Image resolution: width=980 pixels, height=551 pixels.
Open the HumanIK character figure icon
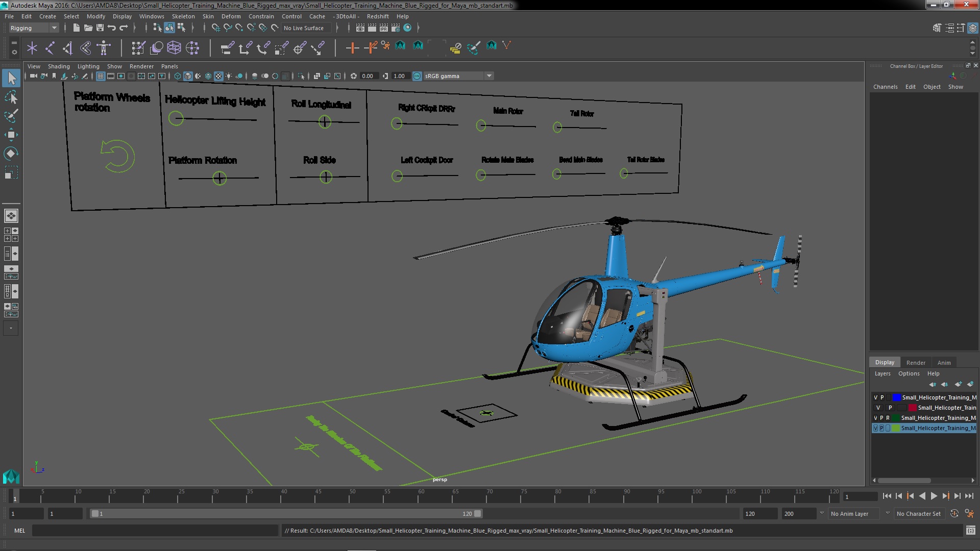(104, 48)
